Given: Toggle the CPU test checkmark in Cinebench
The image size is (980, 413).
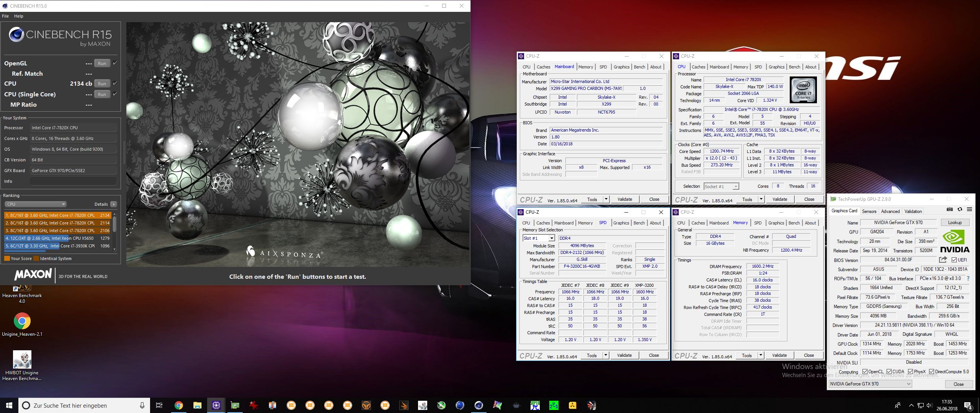Looking at the screenshot, I should pos(115,83).
